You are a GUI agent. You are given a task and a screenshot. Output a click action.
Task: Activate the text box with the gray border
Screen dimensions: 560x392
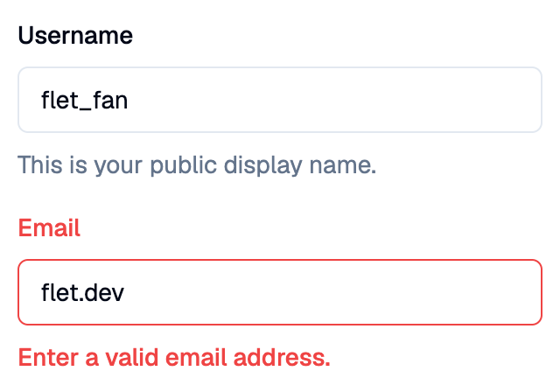[x=280, y=100]
